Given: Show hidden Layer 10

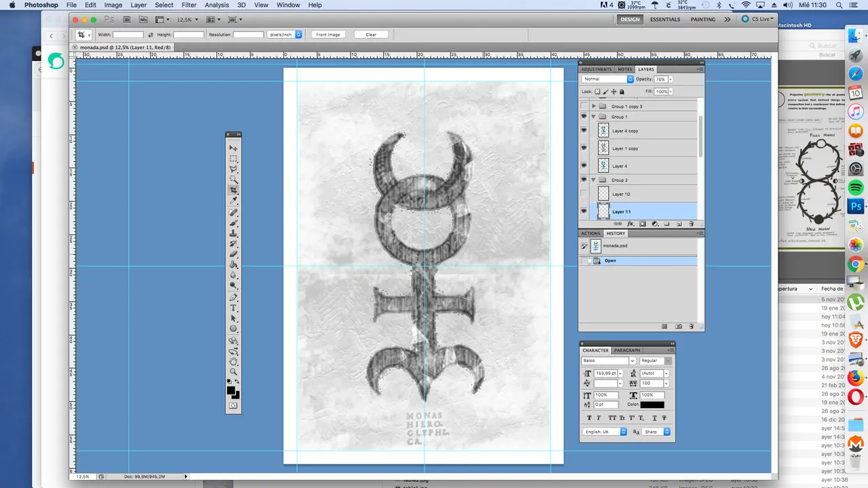Looking at the screenshot, I should click(x=584, y=194).
